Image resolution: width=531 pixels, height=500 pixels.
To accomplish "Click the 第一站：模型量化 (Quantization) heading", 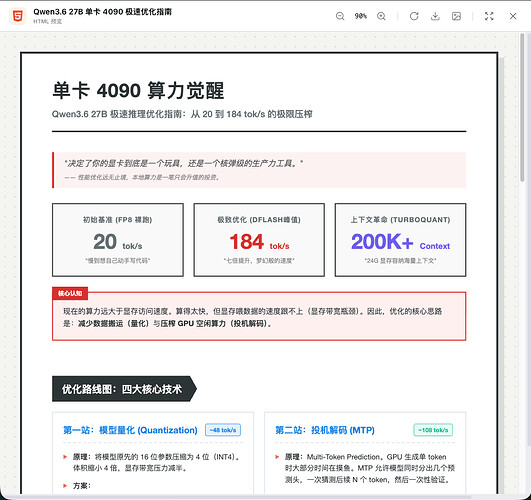I will 130,430.
